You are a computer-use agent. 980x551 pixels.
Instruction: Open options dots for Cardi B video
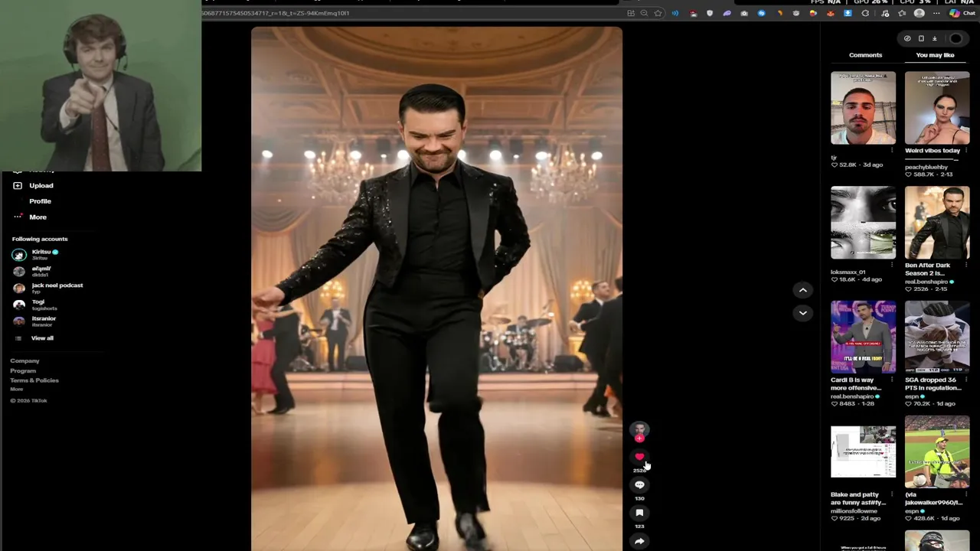[892, 380]
